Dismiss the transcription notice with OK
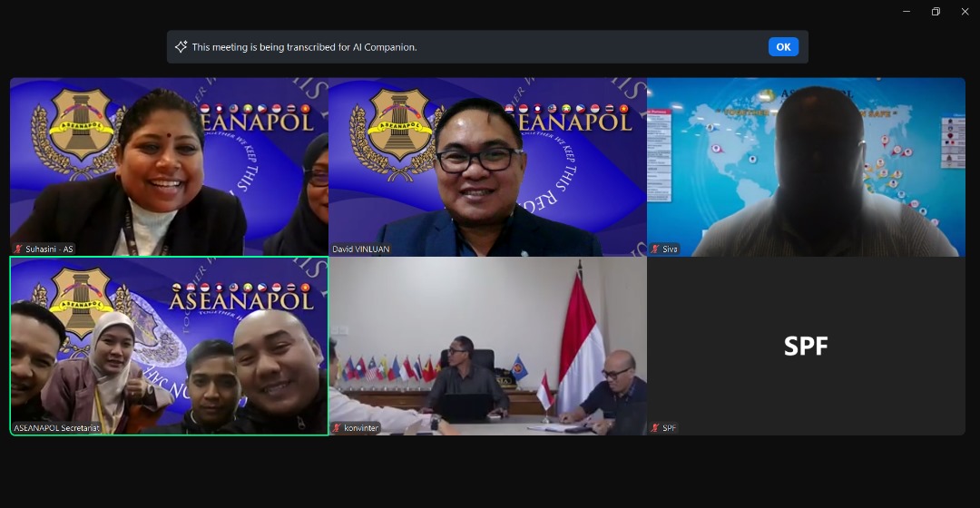The image size is (980, 508). coord(783,47)
